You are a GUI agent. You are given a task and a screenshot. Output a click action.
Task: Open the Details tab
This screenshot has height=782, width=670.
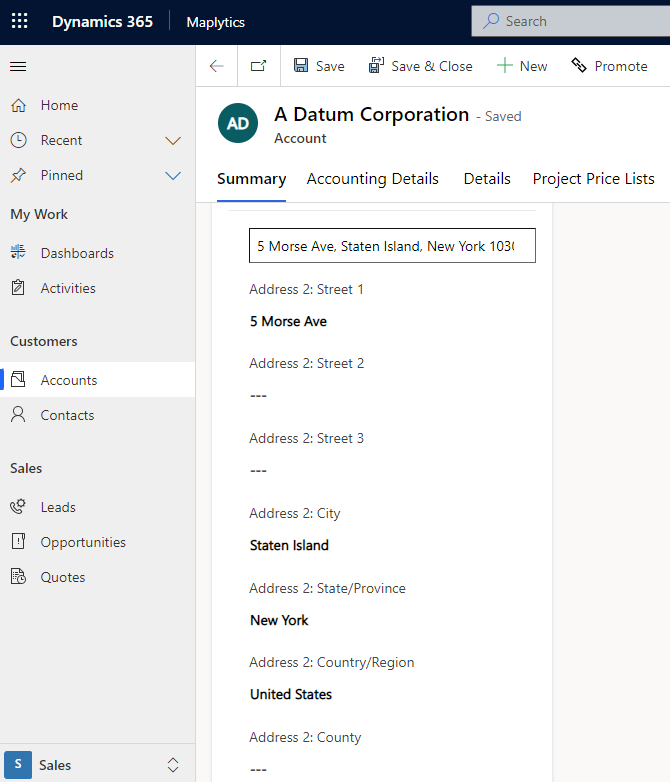click(487, 179)
